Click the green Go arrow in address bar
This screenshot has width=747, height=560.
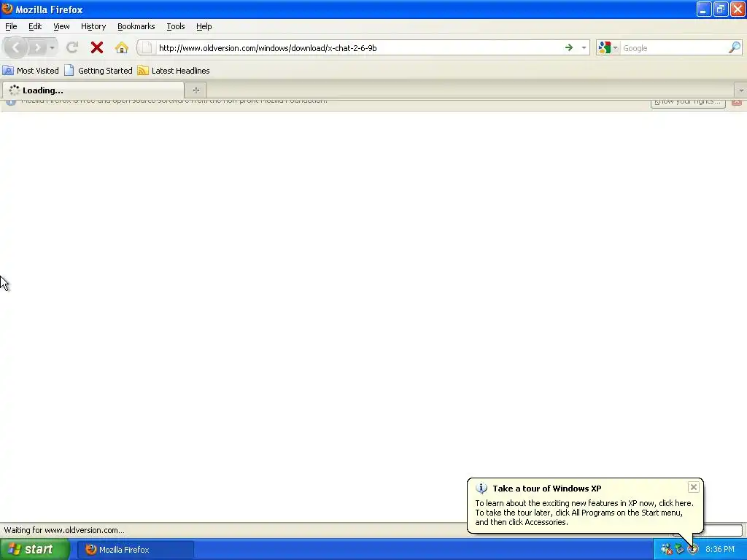[569, 47]
